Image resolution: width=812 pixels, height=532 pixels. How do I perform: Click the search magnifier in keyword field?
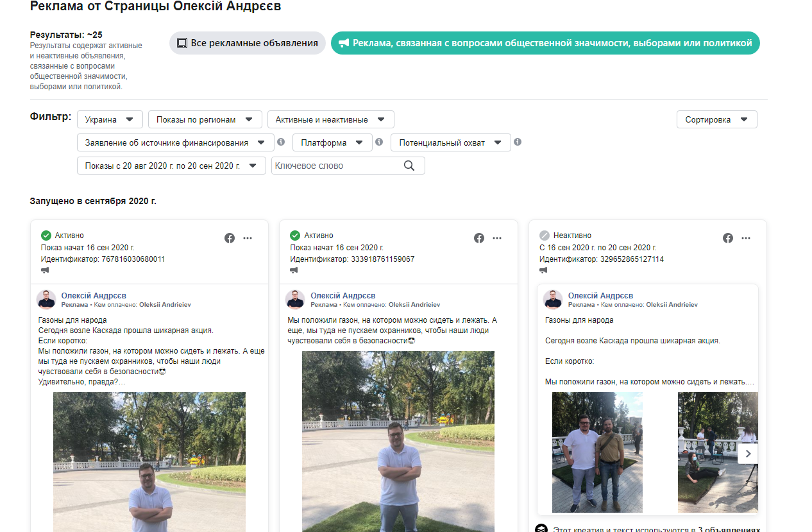[x=409, y=166]
